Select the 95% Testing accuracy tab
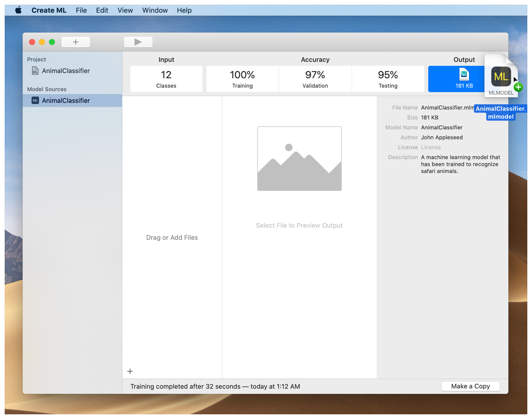Screen dimensions: 532x419 (x=388, y=79)
